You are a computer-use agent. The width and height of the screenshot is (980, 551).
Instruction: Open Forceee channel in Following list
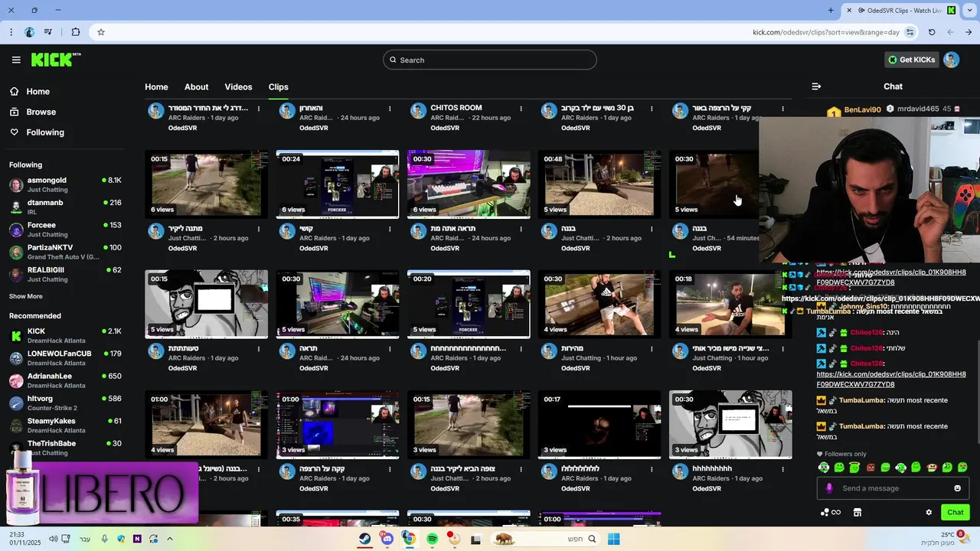coord(65,230)
